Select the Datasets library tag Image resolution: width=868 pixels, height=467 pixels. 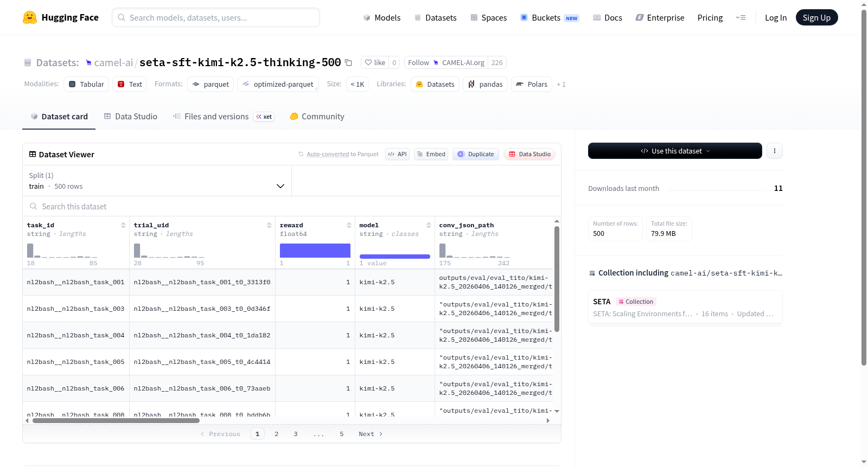pos(435,84)
